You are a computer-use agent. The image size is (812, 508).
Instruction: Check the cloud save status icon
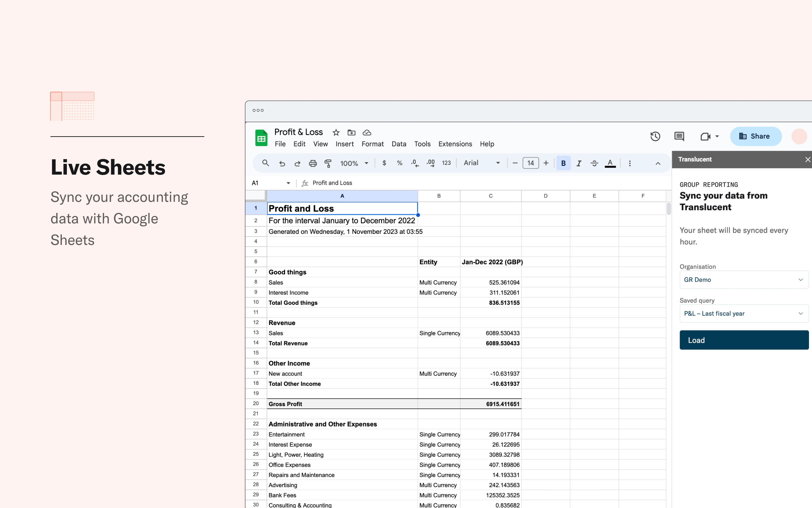tap(367, 133)
